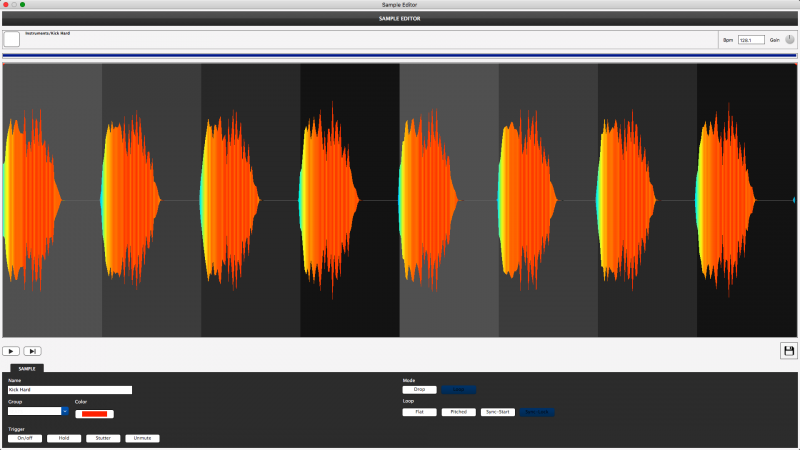This screenshot has height=450, width=800.
Task: Select the Unmute trigger button
Action: [x=142, y=438]
